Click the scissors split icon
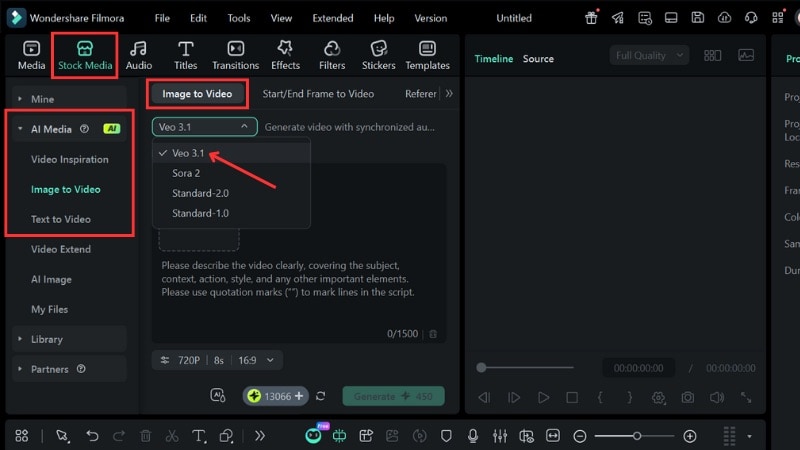This screenshot has width=800, height=450. point(172,436)
